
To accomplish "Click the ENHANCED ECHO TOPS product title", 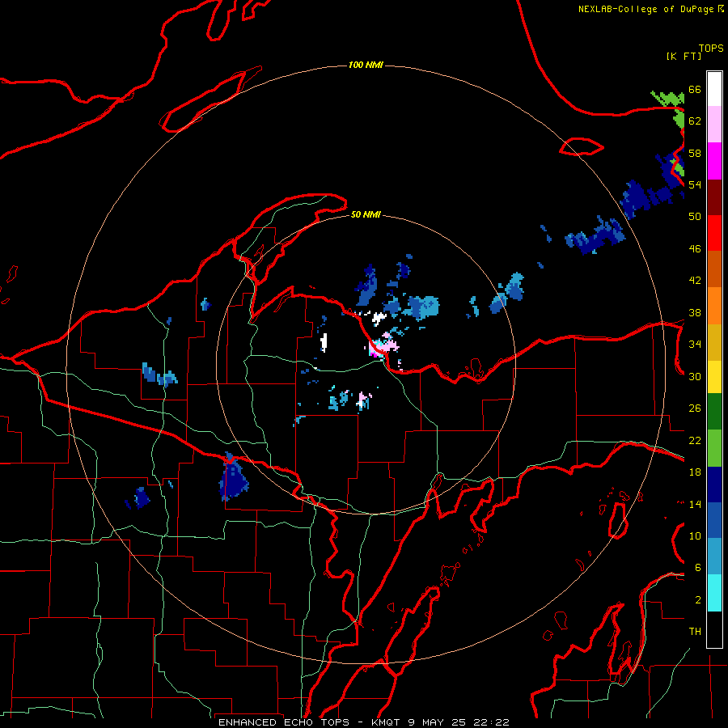I will 284,722.
